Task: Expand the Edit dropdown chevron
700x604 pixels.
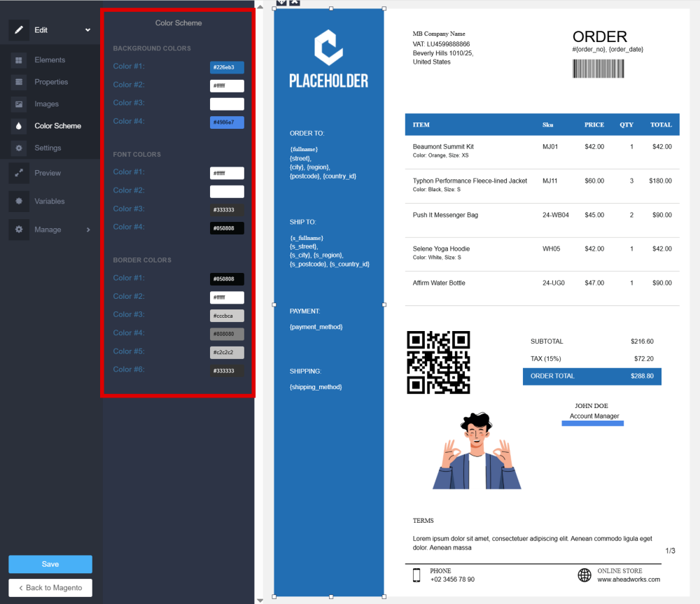Action: pyautogui.click(x=88, y=30)
